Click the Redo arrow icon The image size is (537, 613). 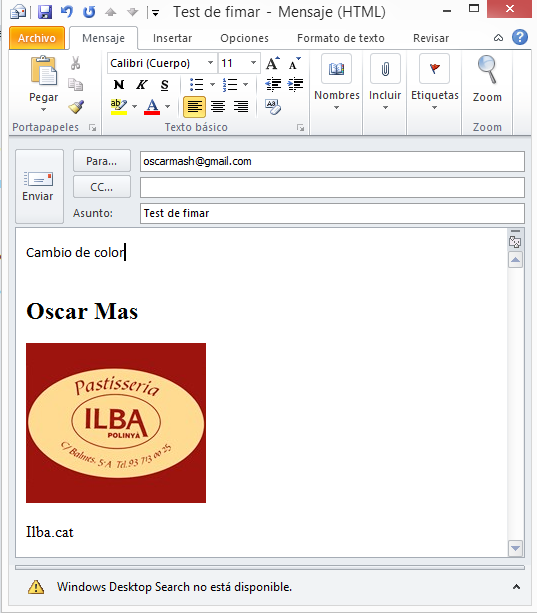pyautogui.click(x=89, y=12)
